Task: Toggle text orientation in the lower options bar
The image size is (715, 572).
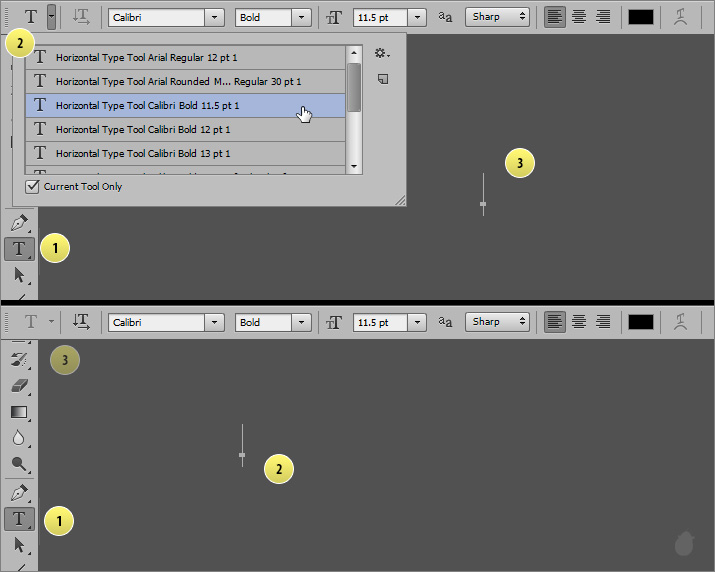Action: coord(82,321)
